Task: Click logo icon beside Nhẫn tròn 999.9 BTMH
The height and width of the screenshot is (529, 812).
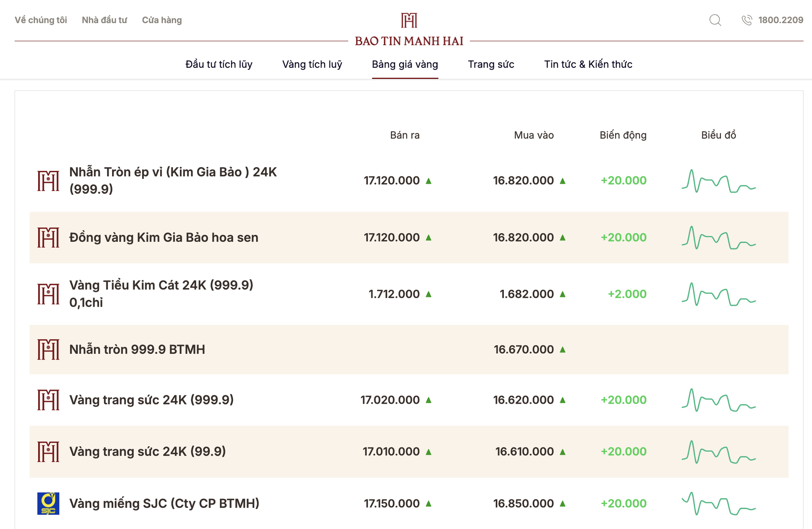Action: click(48, 349)
